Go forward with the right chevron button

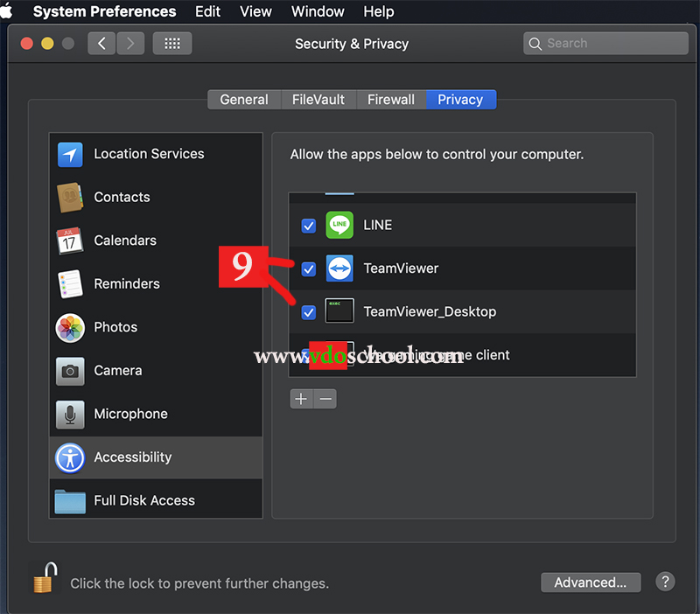(x=130, y=43)
